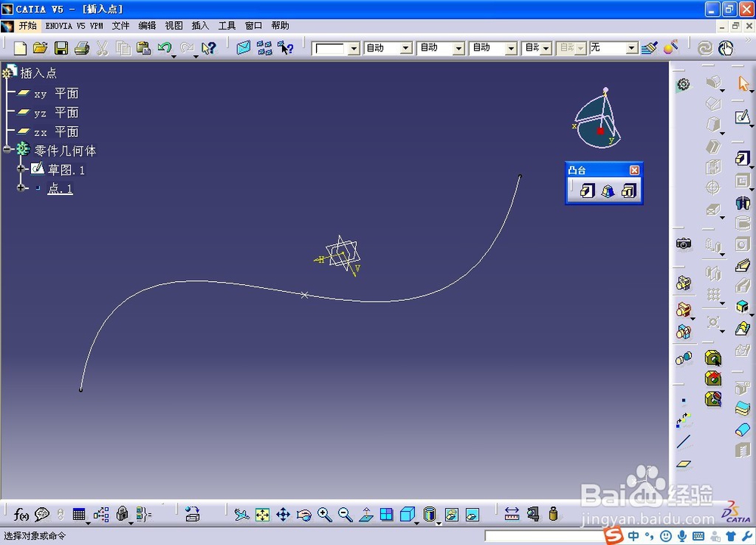Click the Plane tool in right toolbar
This screenshot has width=756, height=545.
683,464
